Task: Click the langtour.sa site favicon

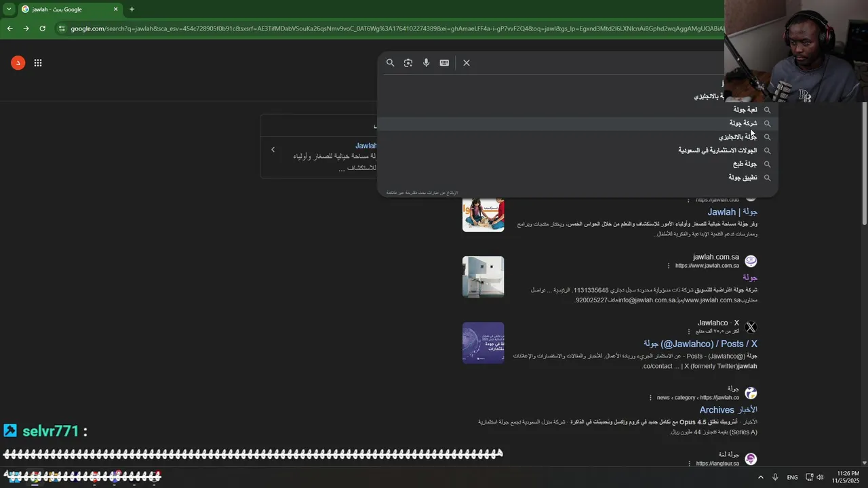Action: (751, 459)
